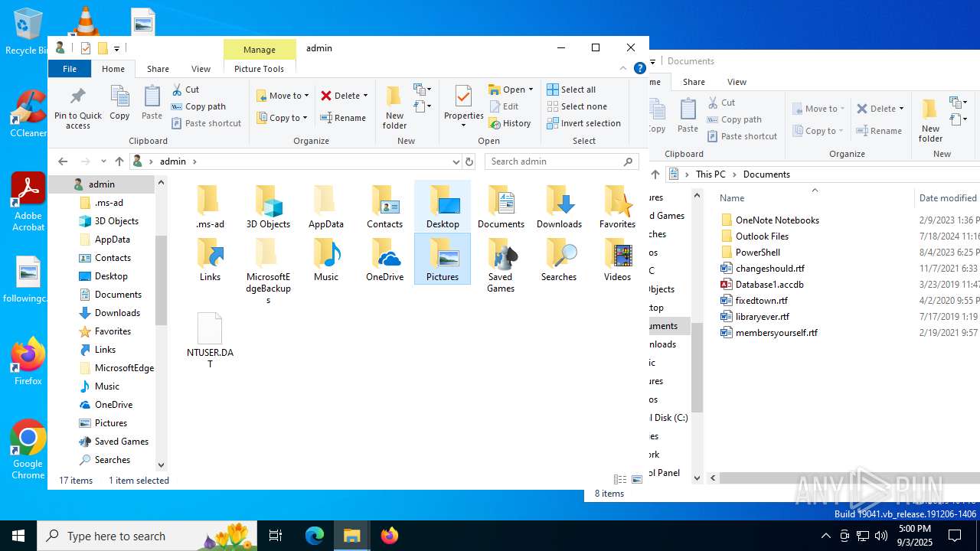Click the taskbar search box
Screen dimensions: 980x551
pyautogui.click(x=145, y=536)
